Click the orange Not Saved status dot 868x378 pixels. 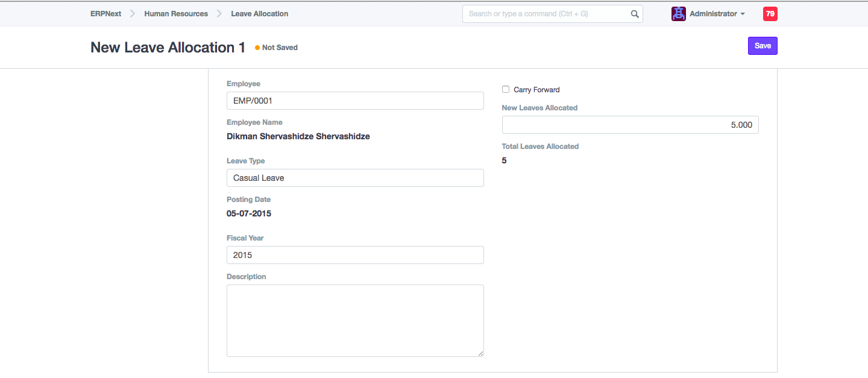(x=257, y=48)
